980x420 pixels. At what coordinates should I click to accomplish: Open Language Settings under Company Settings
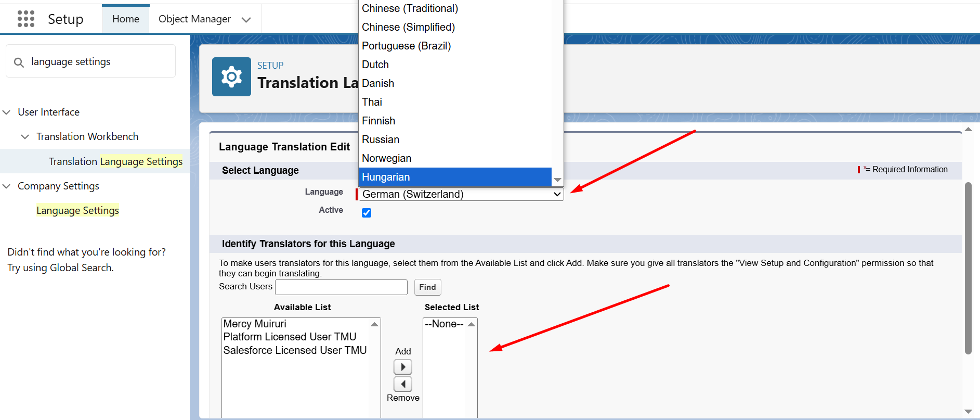point(77,210)
